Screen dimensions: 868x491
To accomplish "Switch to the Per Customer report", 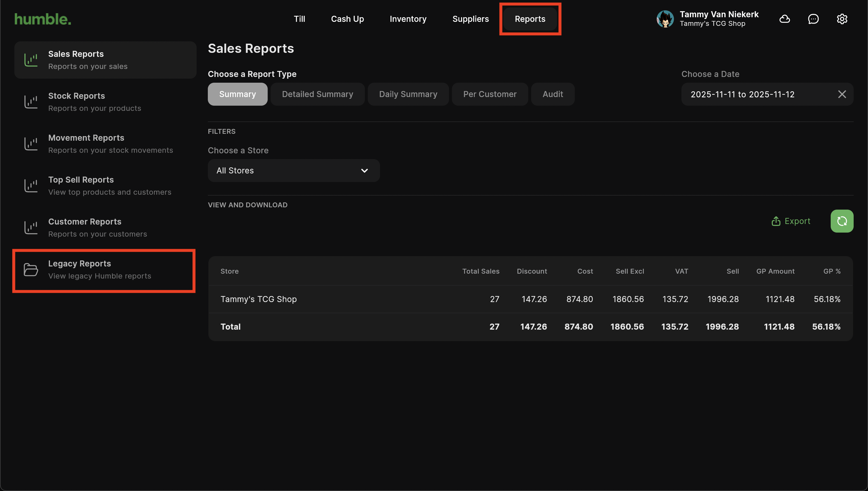I will click(489, 94).
